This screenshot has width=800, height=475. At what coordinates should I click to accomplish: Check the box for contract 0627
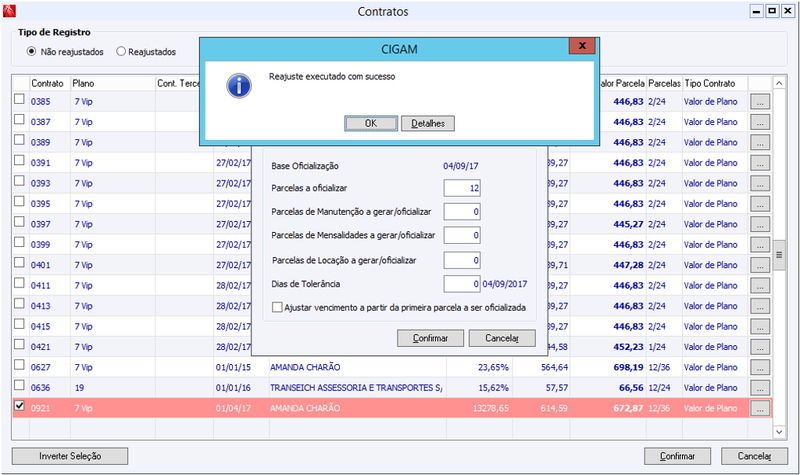(19, 365)
